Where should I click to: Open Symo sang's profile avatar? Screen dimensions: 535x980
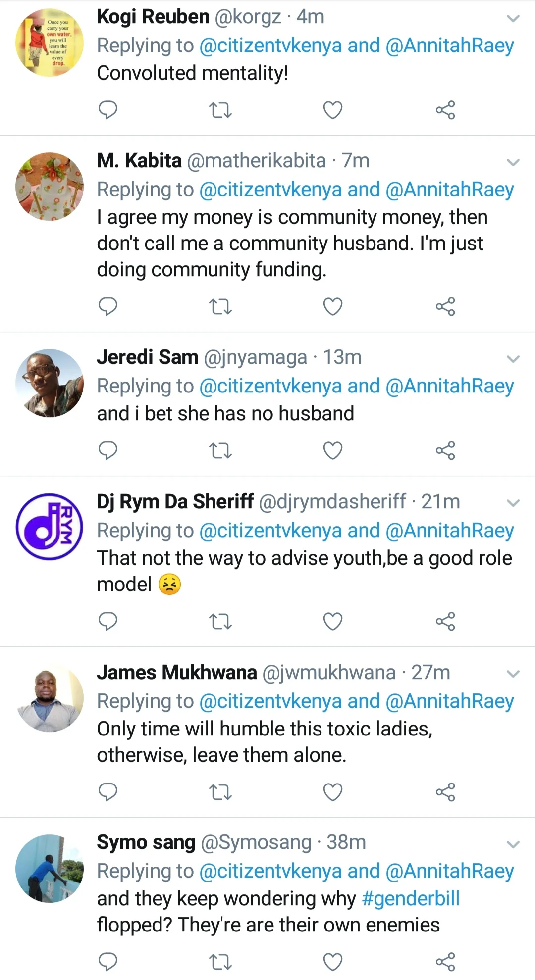point(50,868)
